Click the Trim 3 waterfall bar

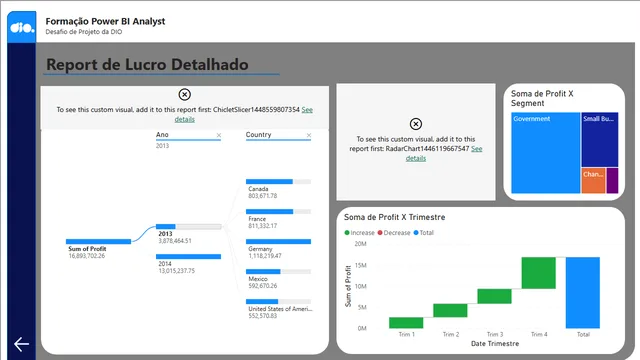pyautogui.click(x=494, y=296)
